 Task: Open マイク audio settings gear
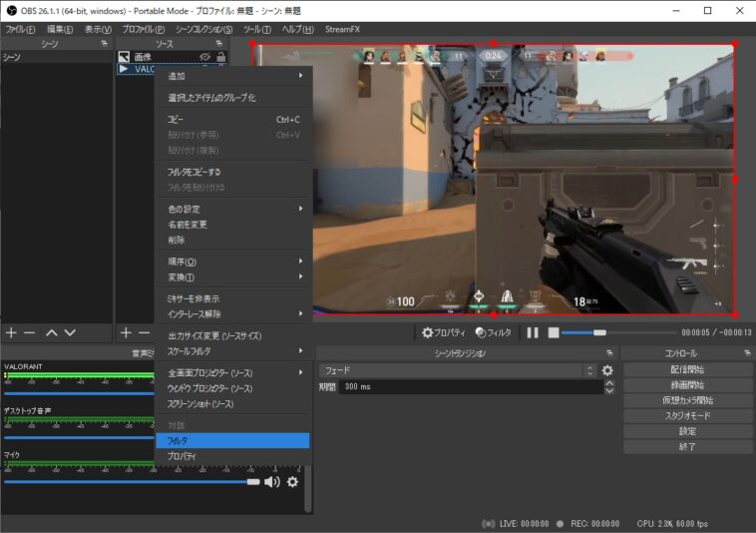(292, 482)
